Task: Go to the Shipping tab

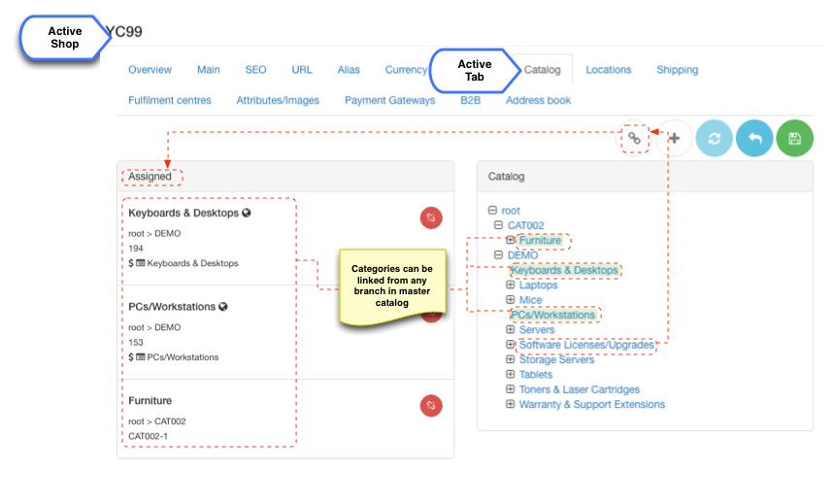Action: (x=678, y=70)
